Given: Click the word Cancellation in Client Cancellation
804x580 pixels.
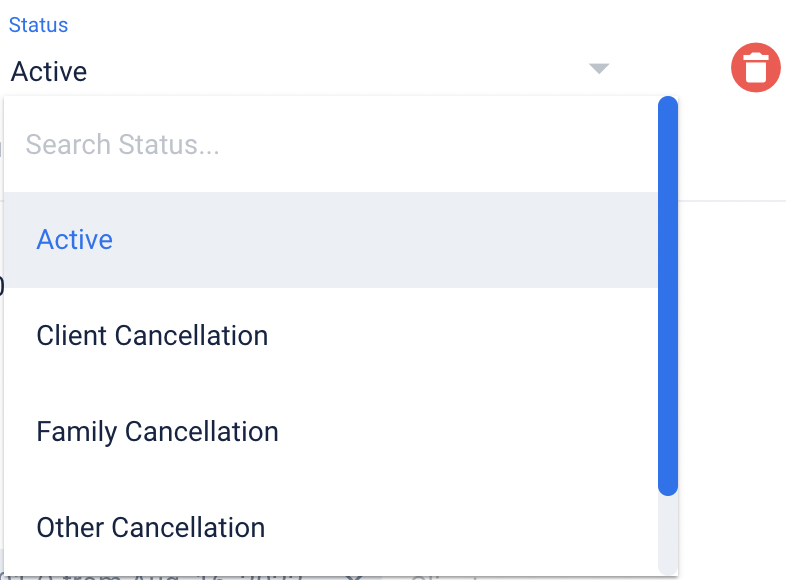Looking at the screenshot, I should tap(191, 335).
